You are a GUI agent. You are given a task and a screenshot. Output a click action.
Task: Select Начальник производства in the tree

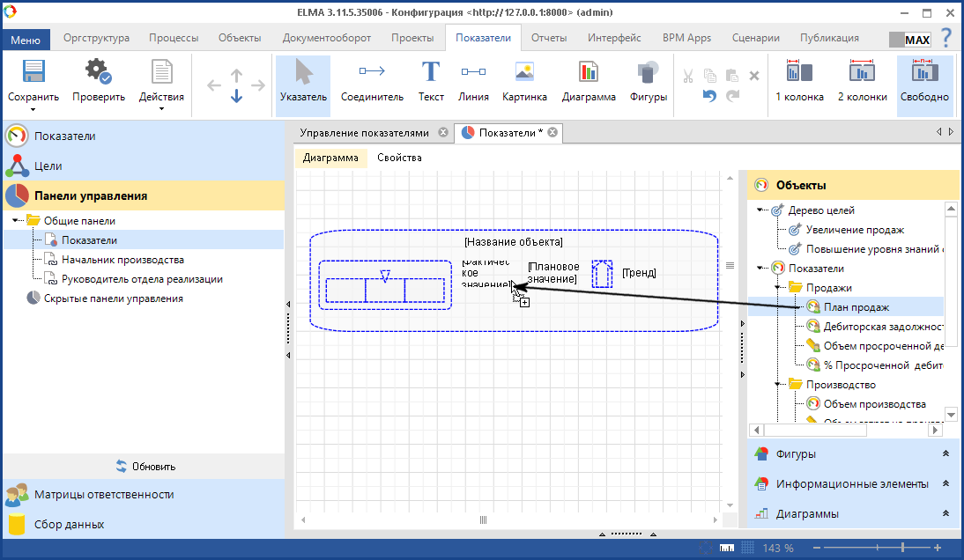click(x=122, y=260)
